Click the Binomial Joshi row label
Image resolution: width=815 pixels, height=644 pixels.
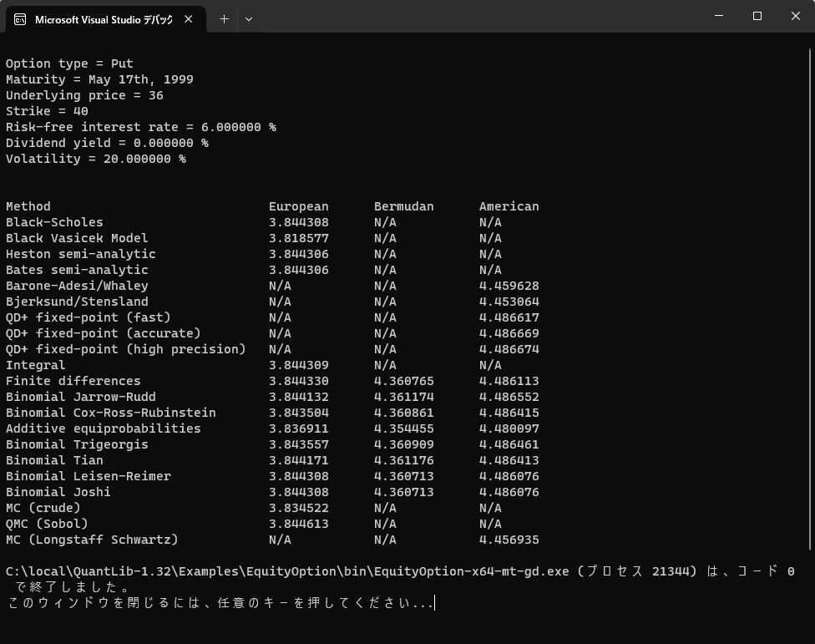coord(58,492)
